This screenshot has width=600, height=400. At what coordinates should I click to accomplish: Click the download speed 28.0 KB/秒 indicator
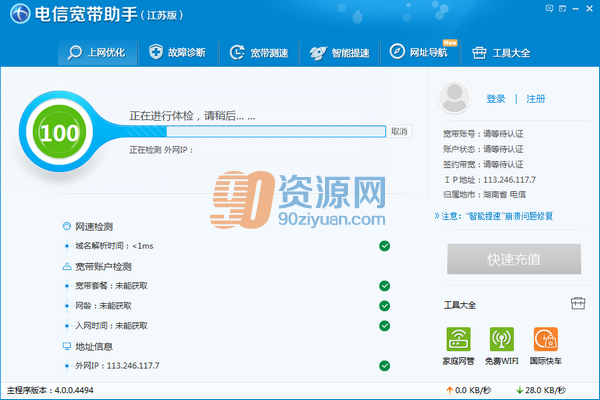[x=541, y=390]
